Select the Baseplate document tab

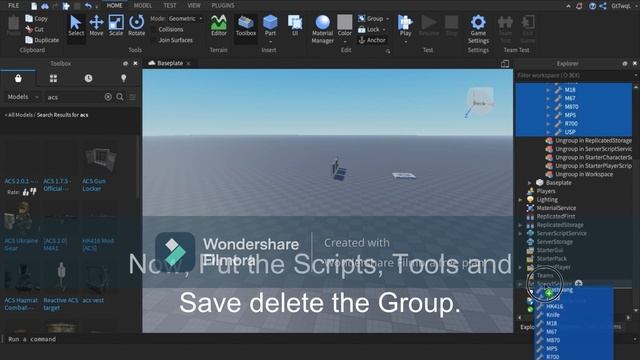coord(170,63)
